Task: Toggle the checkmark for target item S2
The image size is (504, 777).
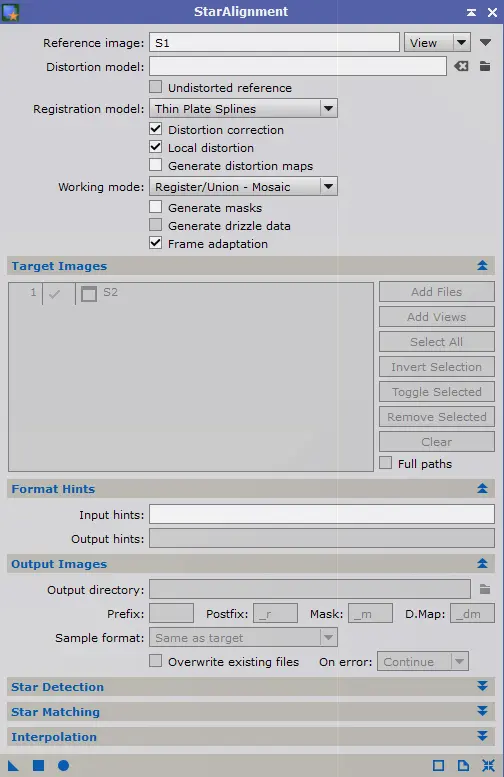Action: (x=55, y=293)
